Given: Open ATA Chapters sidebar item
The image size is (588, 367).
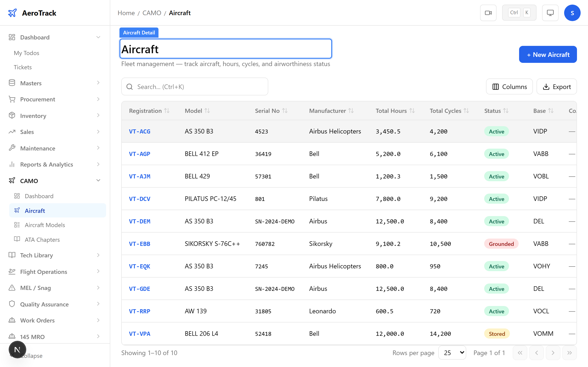Looking at the screenshot, I should 42,239.
